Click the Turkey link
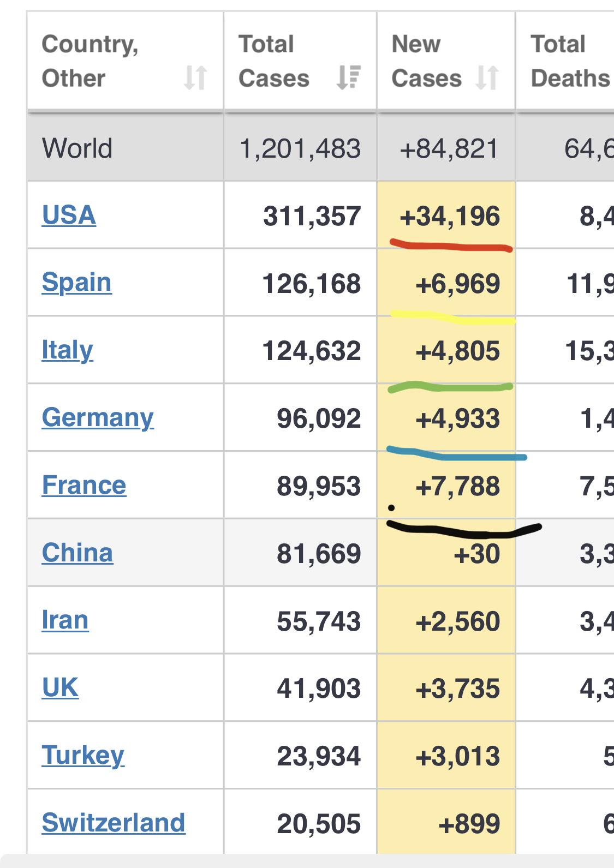Viewport: 614px width, 868px height. click(x=83, y=756)
